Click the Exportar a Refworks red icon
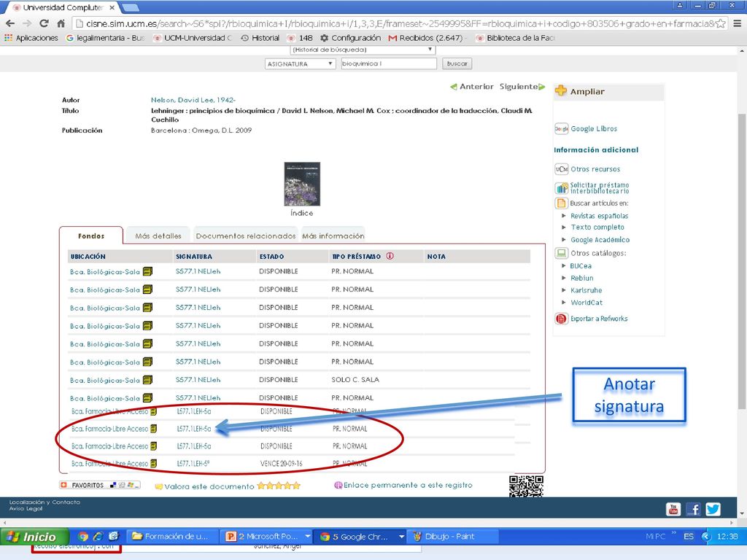747x560 pixels. [x=562, y=319]
